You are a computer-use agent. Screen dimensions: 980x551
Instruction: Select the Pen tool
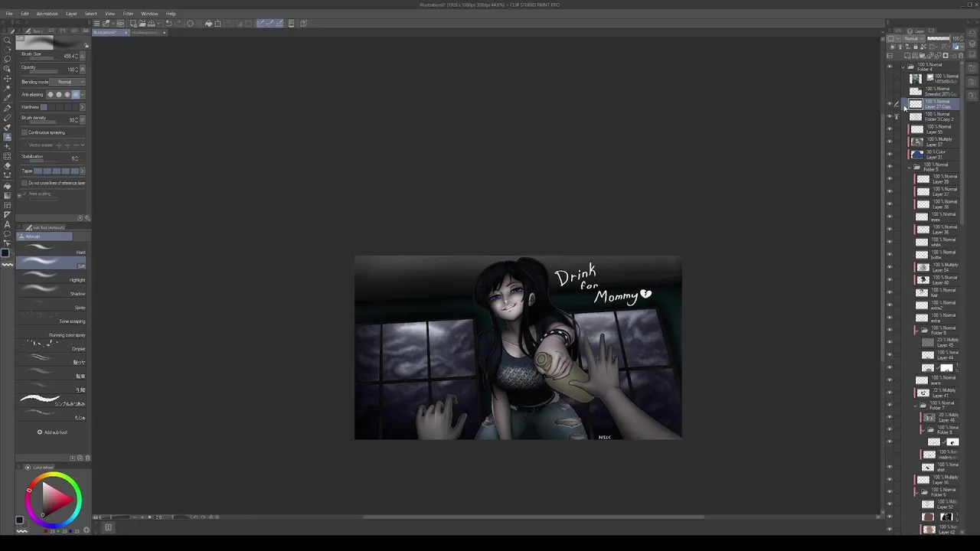click(x=7, y=108)
